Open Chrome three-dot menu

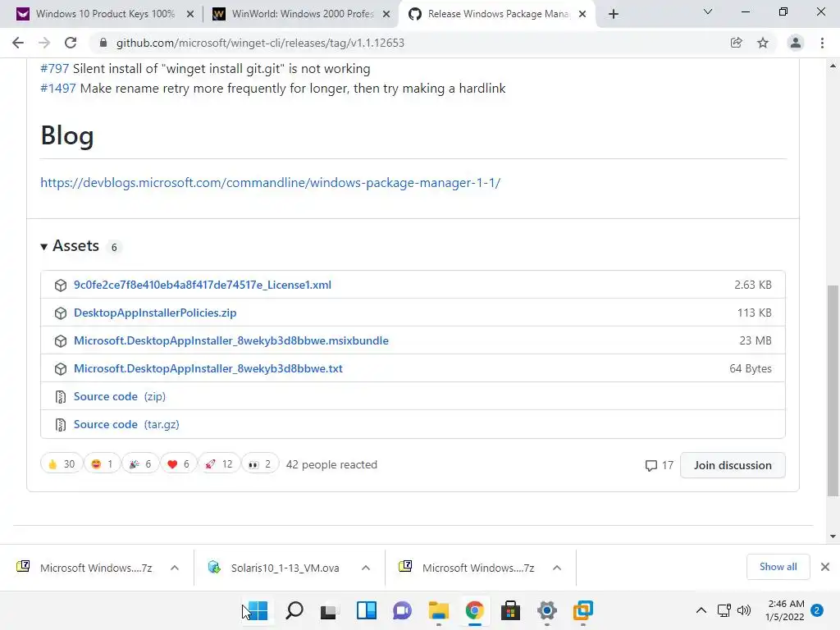tap(822, 43)
